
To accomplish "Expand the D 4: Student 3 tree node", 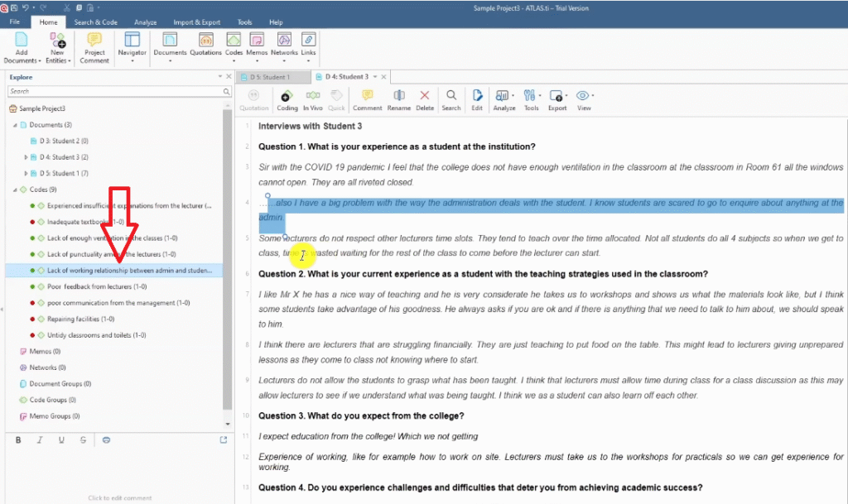I will click(26, 157).
